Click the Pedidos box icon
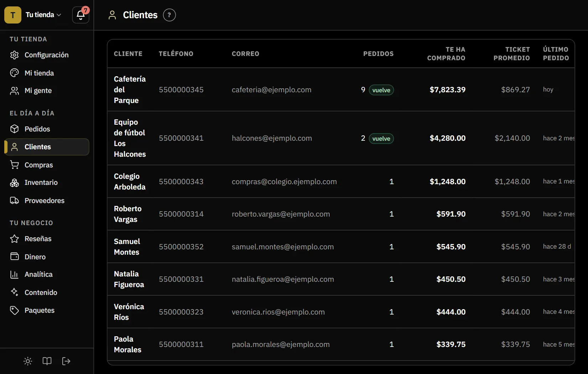The width and height of the screenshot is (588, 374). (x=15, y=129)
